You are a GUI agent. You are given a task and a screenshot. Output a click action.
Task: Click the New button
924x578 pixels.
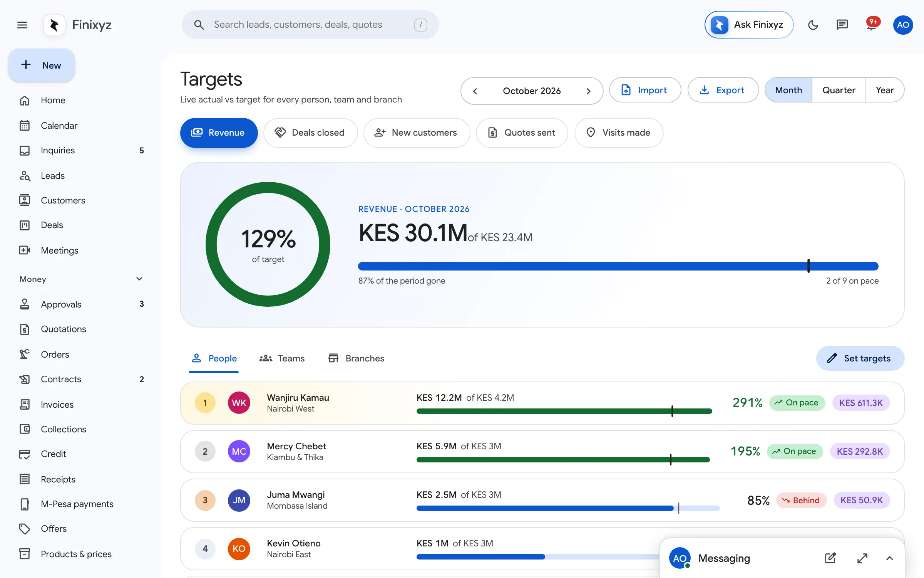click(42, 65)
